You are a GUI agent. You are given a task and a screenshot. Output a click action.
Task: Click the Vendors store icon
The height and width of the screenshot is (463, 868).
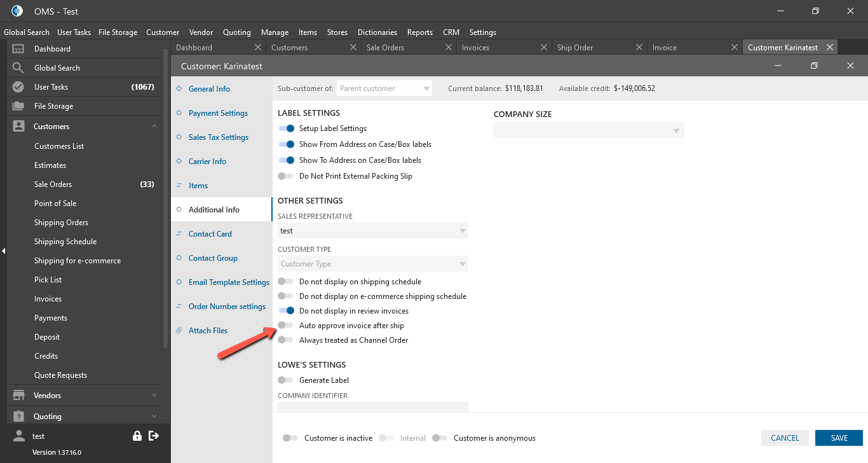tap(18, 396)
